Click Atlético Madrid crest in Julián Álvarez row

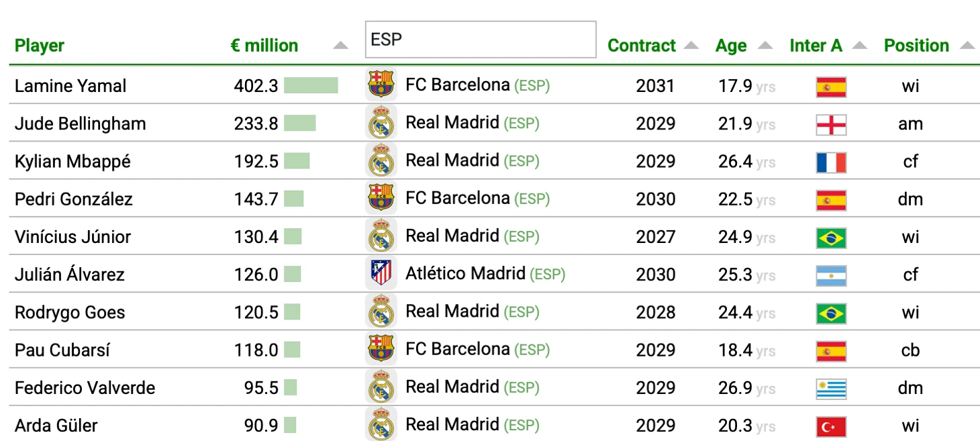(x=381, y=274)
